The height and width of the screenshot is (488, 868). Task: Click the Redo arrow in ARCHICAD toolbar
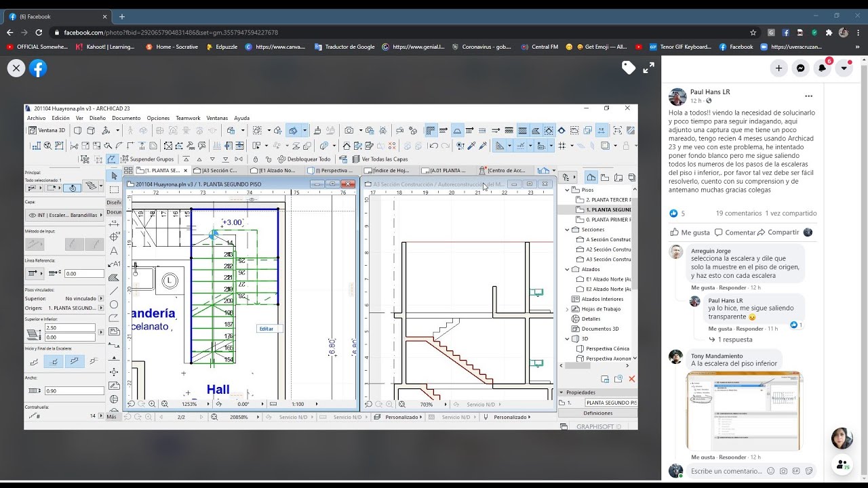tap(445, 146)
